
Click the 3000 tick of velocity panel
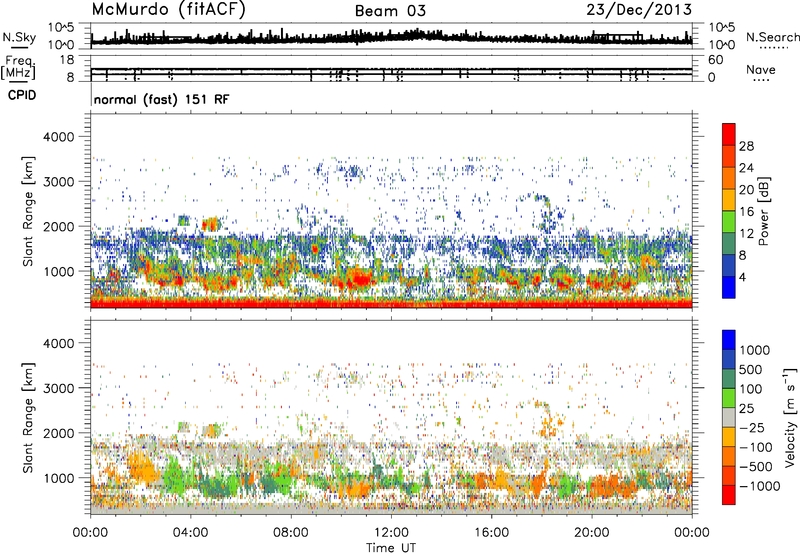tap(58, 388)
